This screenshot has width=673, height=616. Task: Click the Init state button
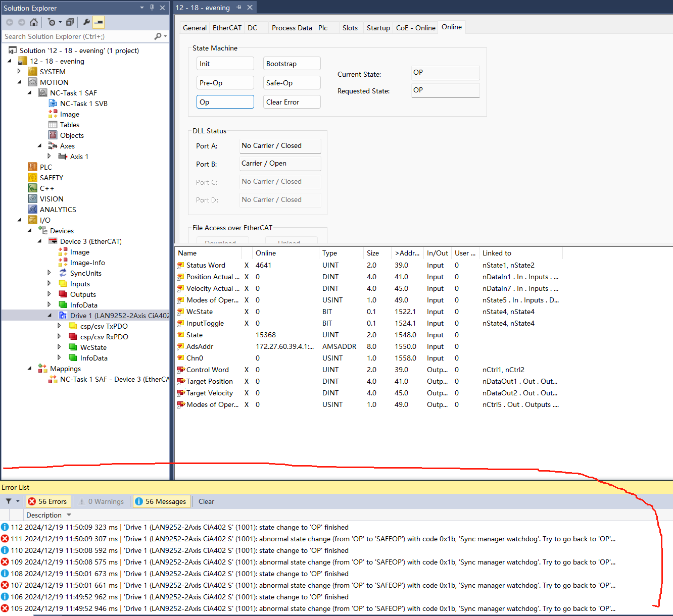pos(225,64)
